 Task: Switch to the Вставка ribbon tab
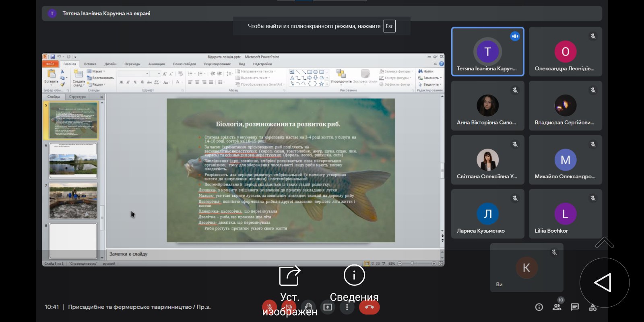pos(90,64)
